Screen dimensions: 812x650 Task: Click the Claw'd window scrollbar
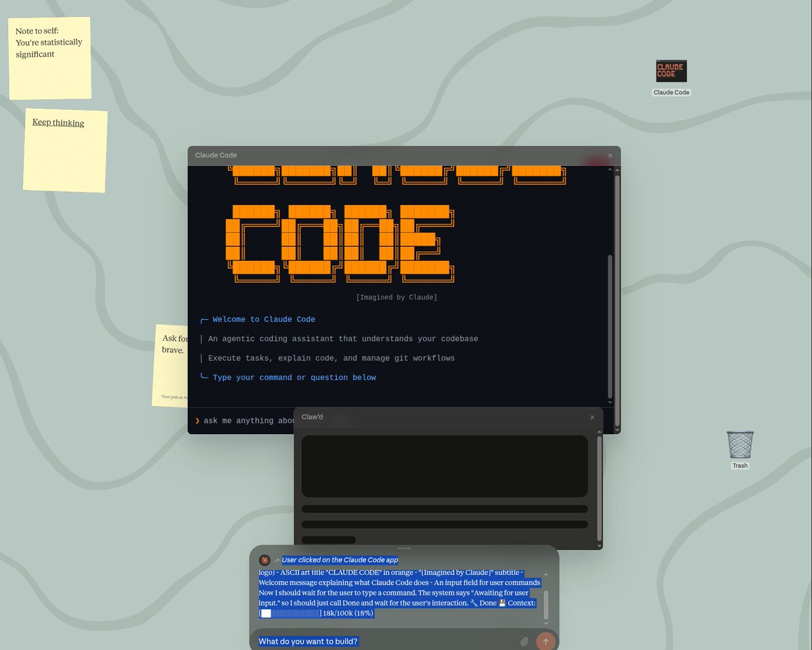[598, 488]
